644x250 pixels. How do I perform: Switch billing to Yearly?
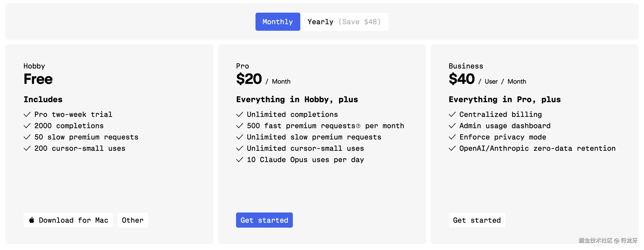click(344, 22)
